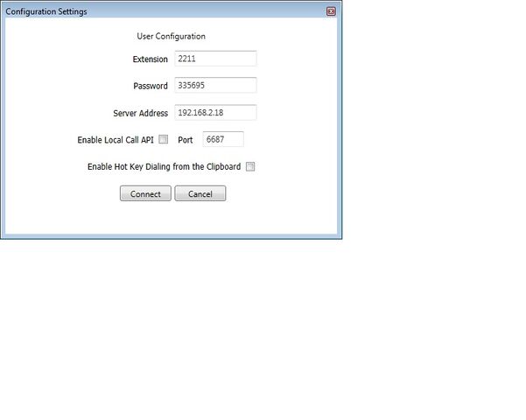Click the User Configuration heading
Viewport: 526px width, 420px height.
point(172,37)
